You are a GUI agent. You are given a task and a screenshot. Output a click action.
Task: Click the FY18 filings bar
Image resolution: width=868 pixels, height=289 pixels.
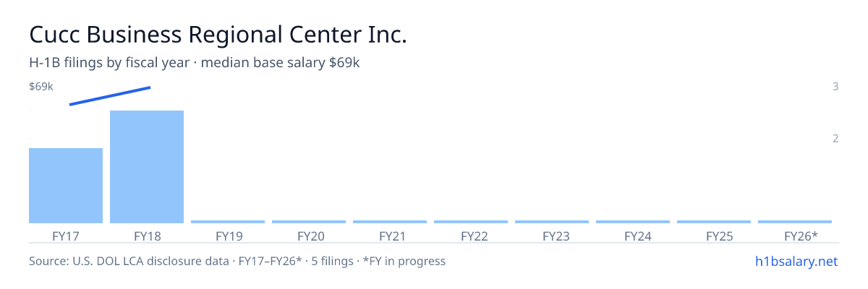(x=147, y=167)
